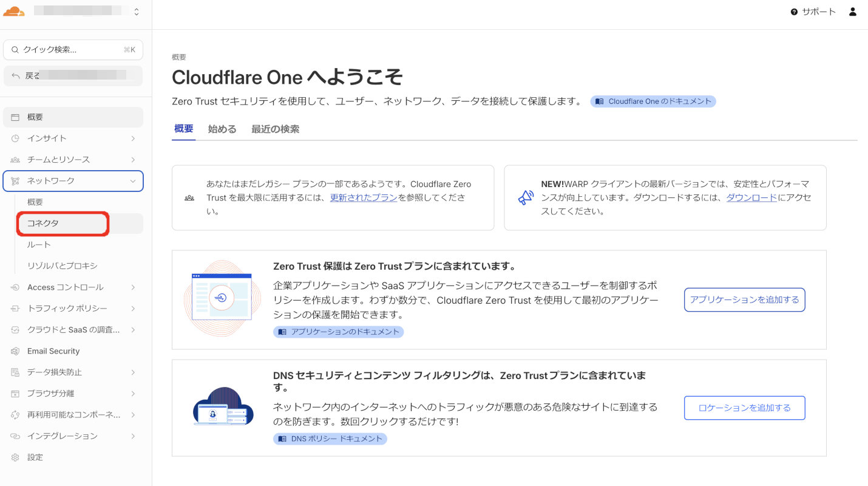Open アプリケーションのドキュメント link
The image size is (868, 486).
339,332
